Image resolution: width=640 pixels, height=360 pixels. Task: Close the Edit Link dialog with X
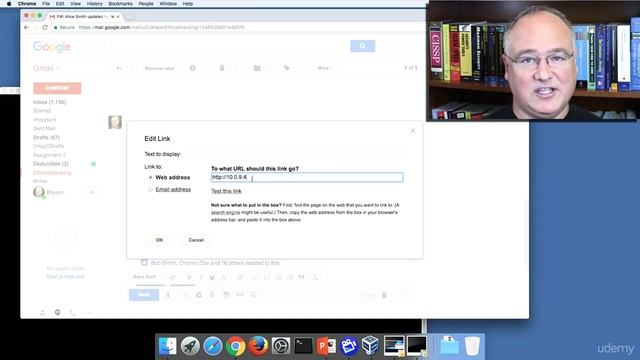click(x=413, y=131)
